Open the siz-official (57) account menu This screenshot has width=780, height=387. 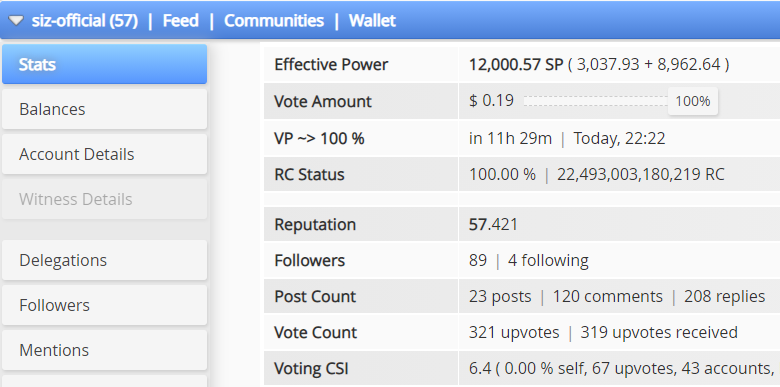coord(85,21)
